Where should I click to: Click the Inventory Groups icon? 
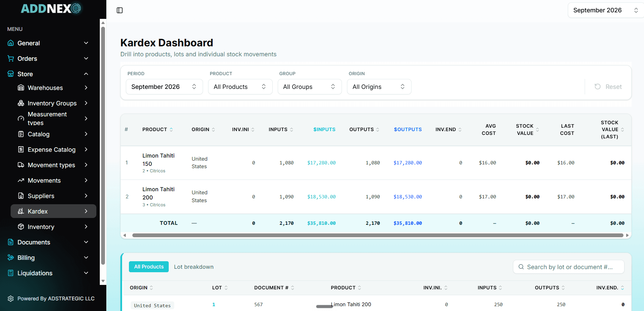click(21, 103)
